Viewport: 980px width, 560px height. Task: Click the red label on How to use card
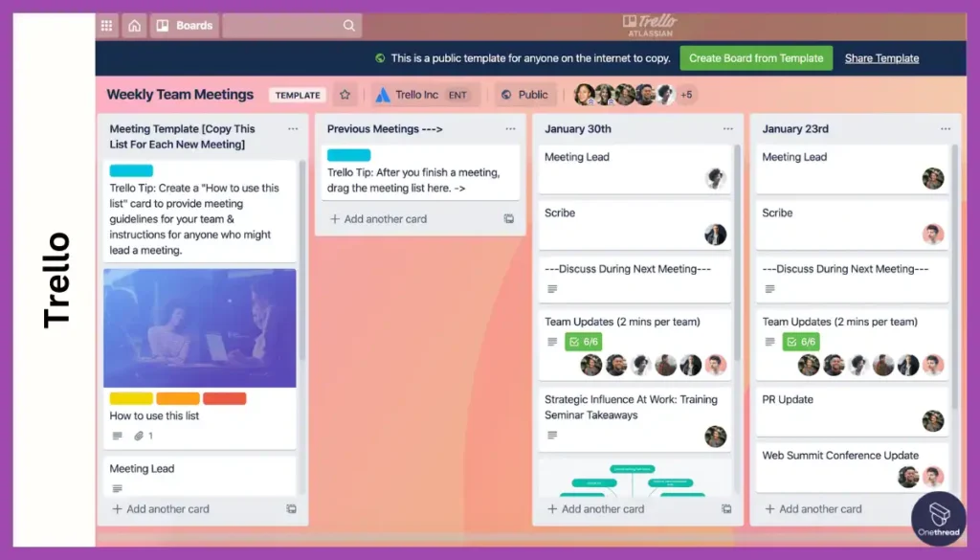(224, 398)
